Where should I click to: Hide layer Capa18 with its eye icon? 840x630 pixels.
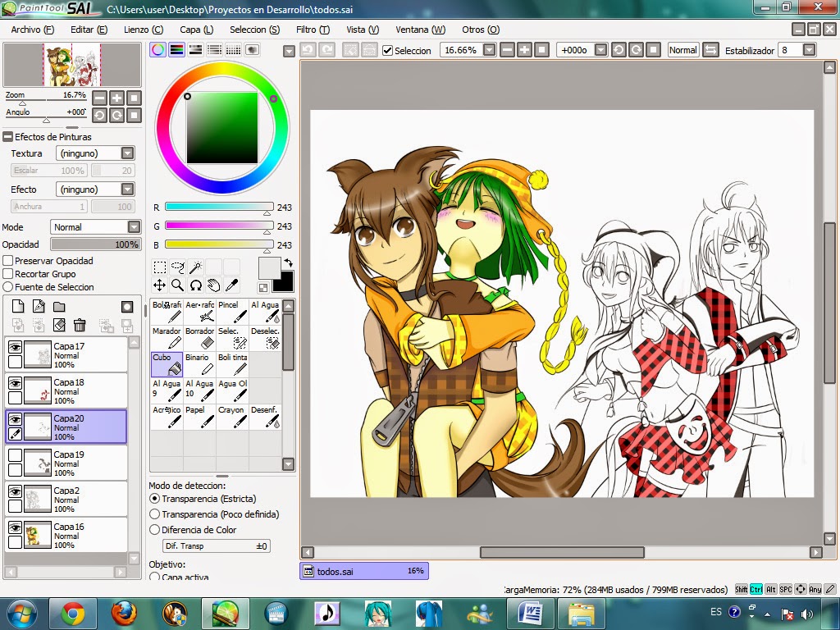tap(15, 384)
